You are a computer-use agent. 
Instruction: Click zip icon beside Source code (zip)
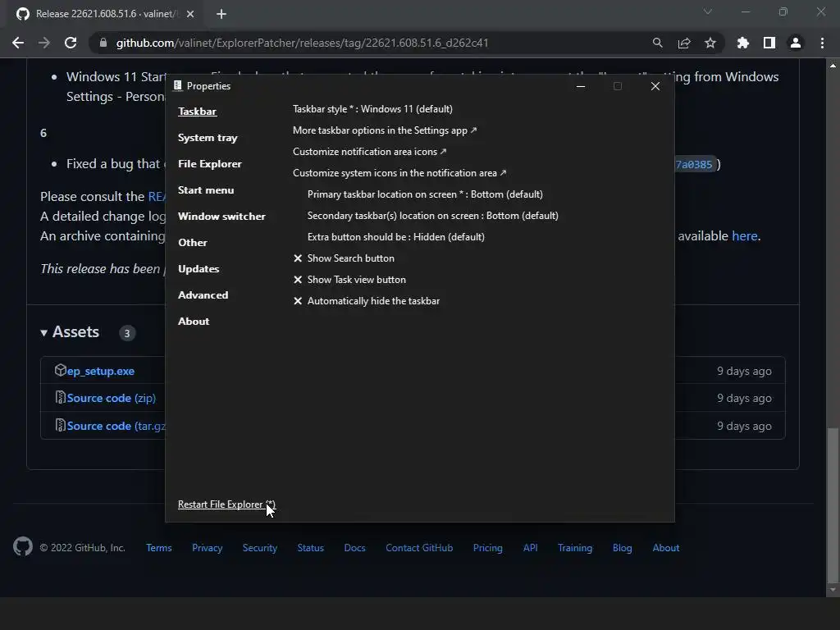(61, 398)
